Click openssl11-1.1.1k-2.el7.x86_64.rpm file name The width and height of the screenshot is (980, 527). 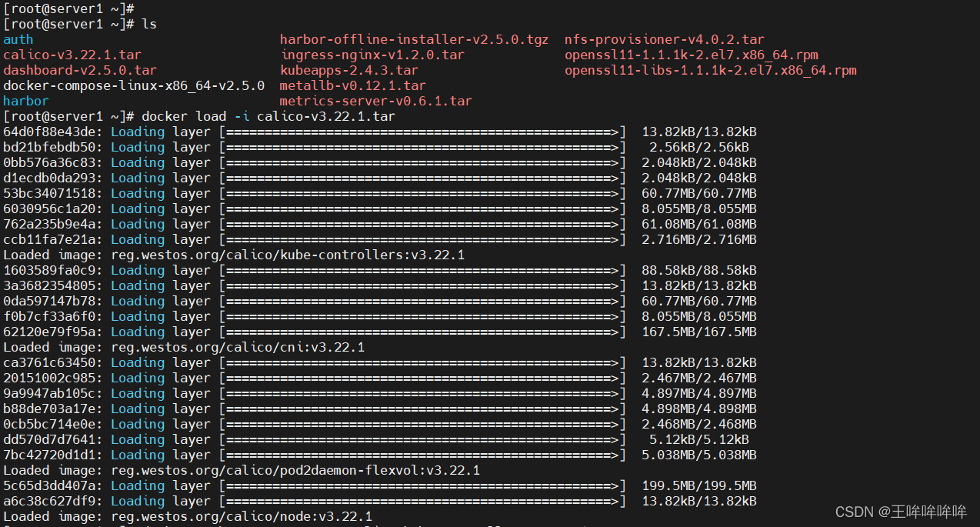pos(691,55)
